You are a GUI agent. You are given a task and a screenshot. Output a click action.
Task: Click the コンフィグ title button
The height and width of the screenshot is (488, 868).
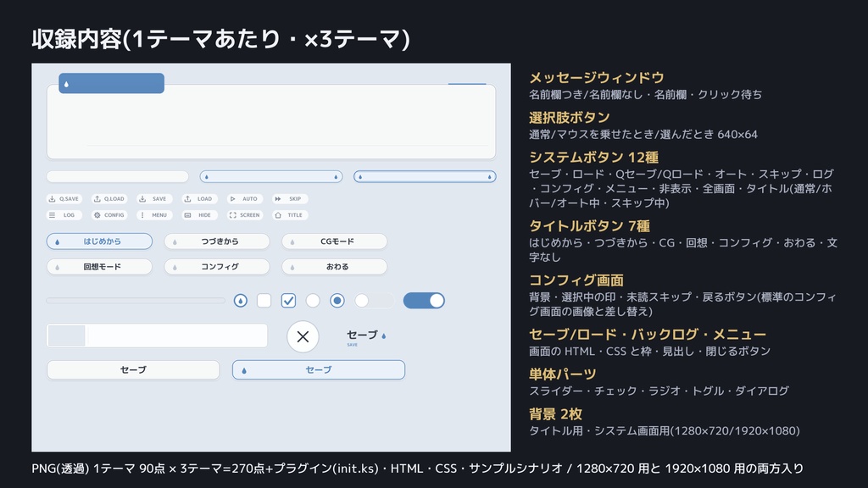217,267
